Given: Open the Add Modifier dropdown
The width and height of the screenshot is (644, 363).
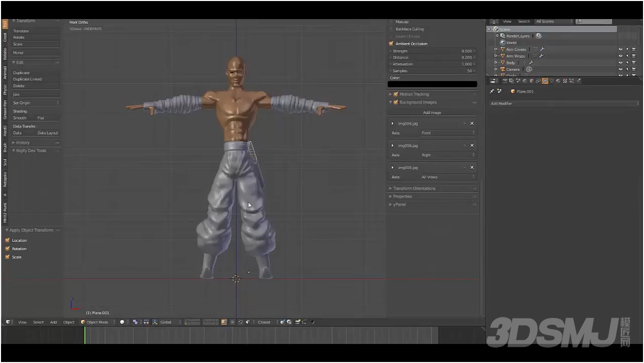Looking at the screenshot, I should pyautogui.click(x=565, y=103).
